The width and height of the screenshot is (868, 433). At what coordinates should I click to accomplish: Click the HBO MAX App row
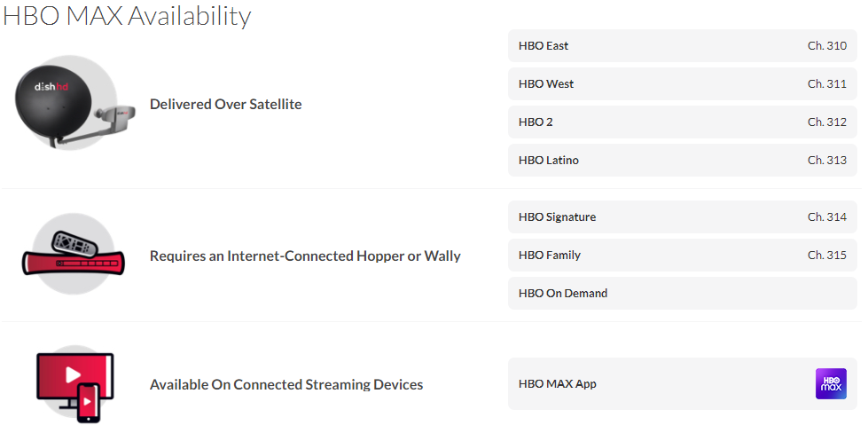[x=683, y=383]
